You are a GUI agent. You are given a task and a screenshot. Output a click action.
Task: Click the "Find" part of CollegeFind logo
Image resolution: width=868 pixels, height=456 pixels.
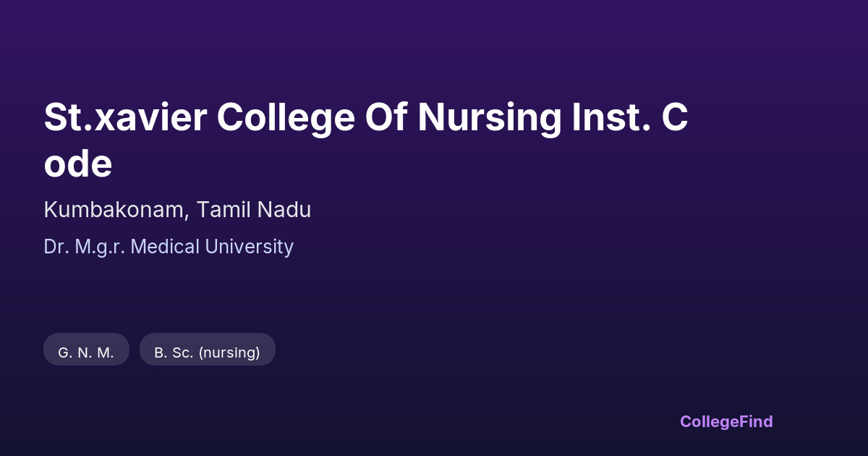[x=758, y=421]
